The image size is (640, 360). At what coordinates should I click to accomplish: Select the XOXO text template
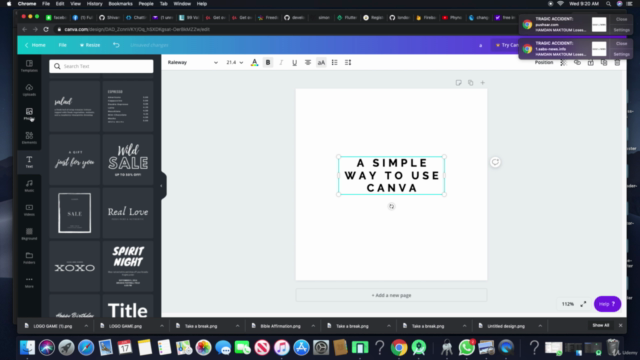click(x=75, y=266)
